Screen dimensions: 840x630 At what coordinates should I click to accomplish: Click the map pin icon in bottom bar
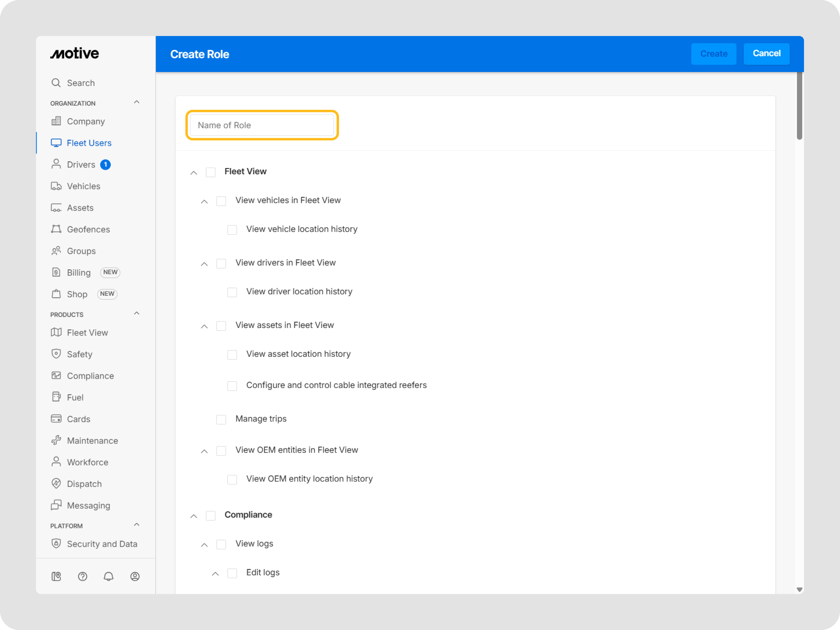[56, 577]
